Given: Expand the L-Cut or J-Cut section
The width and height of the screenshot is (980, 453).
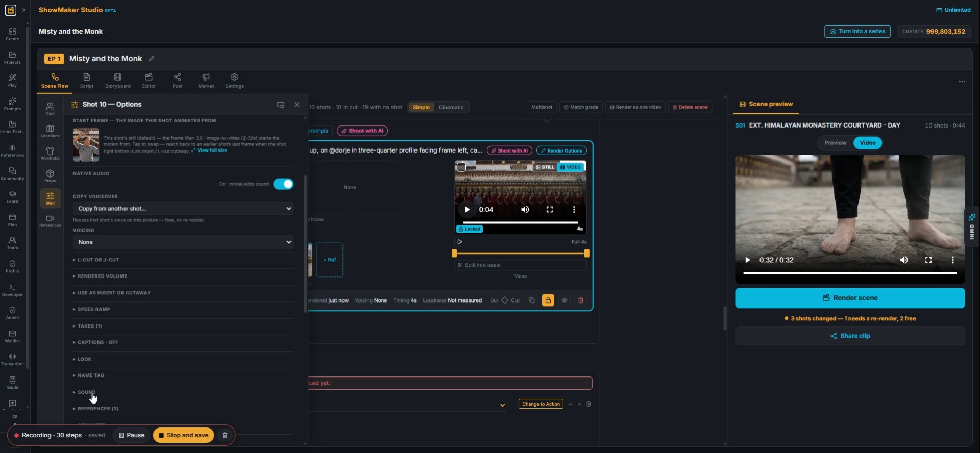Looking at the screenshot, I should [183, 260].
